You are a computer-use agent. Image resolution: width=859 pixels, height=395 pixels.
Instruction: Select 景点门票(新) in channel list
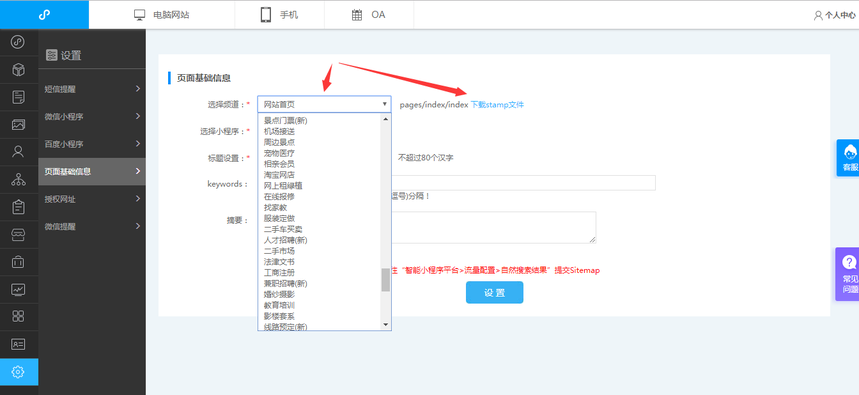[285, 121]
